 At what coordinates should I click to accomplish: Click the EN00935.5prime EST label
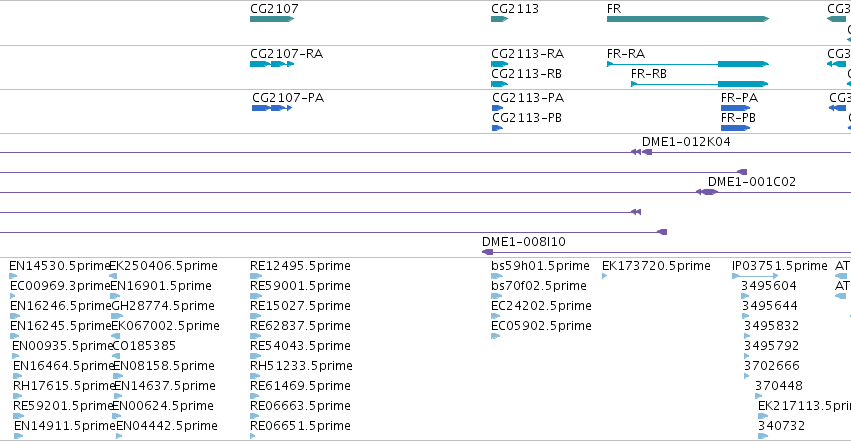coord(62,346)
